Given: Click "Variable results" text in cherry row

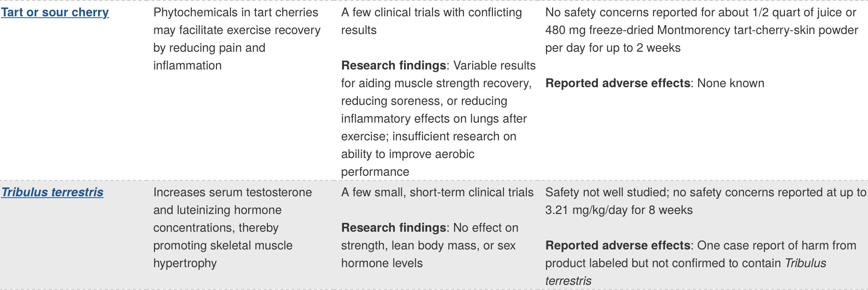Looking at the screenshot, I should [x=494, y=66].
